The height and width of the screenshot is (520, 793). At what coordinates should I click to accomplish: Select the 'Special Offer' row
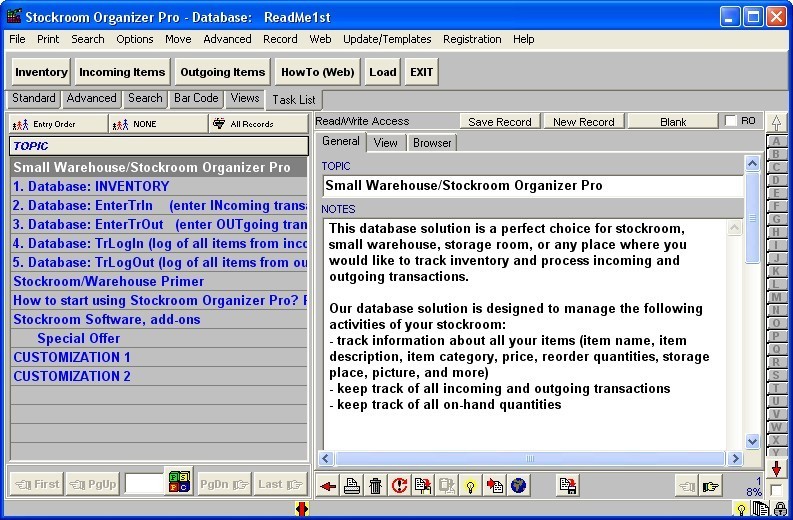point(159,338)
